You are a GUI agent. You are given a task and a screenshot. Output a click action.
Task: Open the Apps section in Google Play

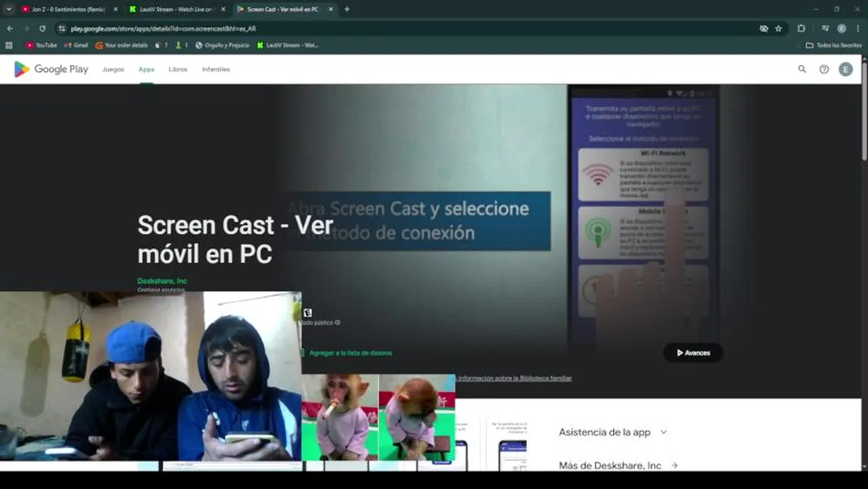(x=147, y=69)
